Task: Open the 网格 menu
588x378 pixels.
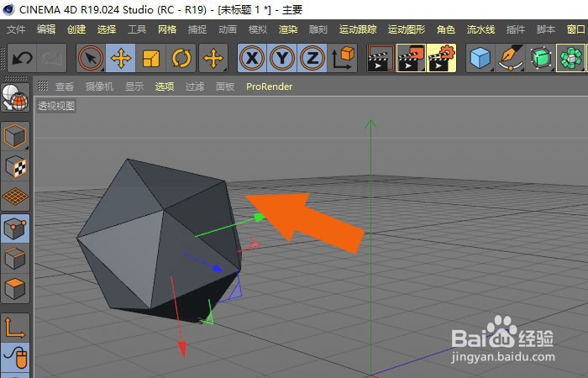Action: pos(167,29)
